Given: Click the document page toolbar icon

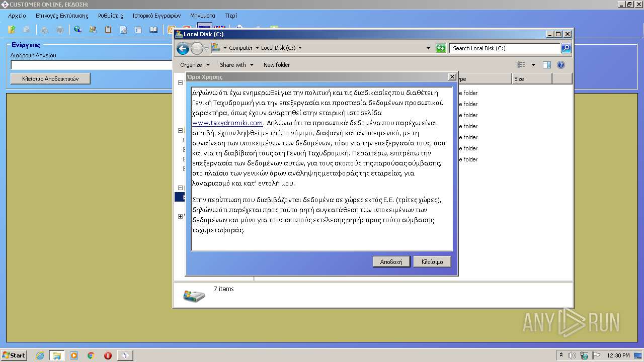Looking at the screenshot, I should coord(123,30).
